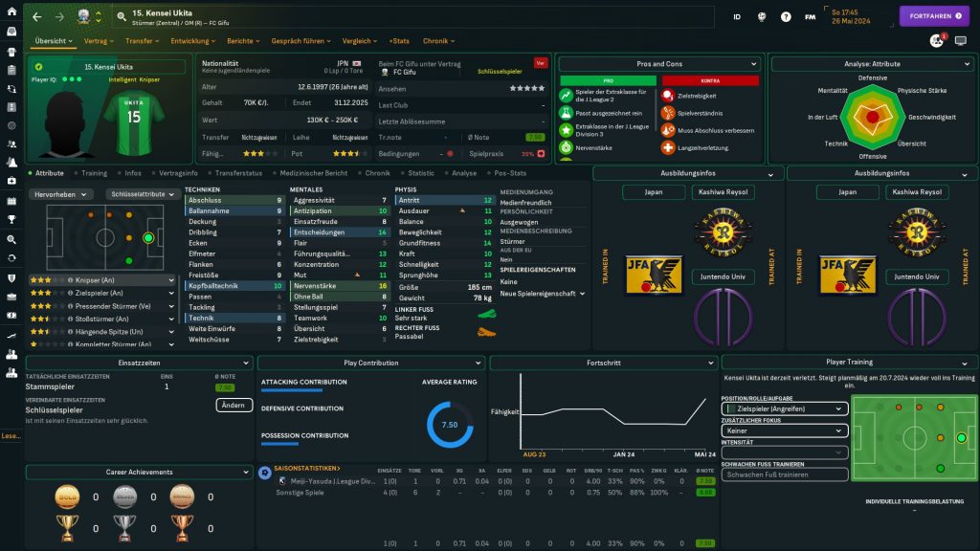This screenshot has height=551, width=980.
Task: Click the FM logo menu icon
Action: tap(811, 16)
